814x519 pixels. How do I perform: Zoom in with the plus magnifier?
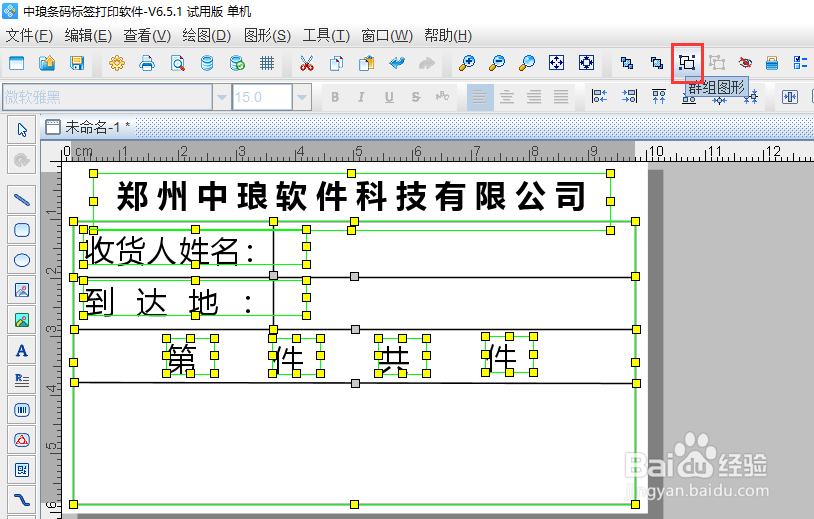click(467, 63)
